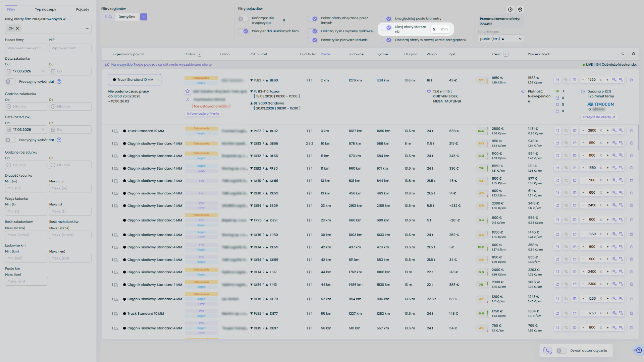Expand the Truck Standard 10 MM vehicle dropdown
The width and height of the screenshot is (644, 362).
tap(135, 80)
